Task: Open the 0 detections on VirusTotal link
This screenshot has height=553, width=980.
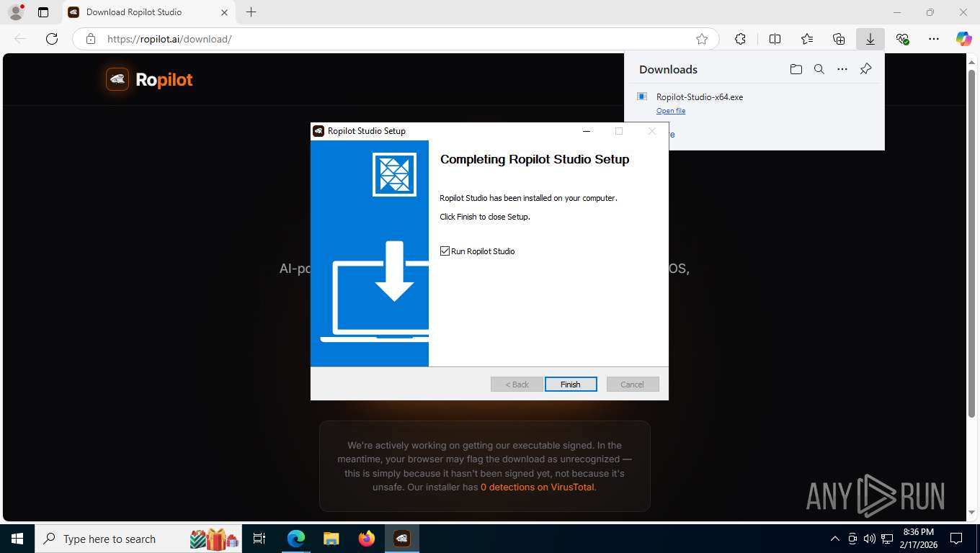Action: click(x=538, y=487)
